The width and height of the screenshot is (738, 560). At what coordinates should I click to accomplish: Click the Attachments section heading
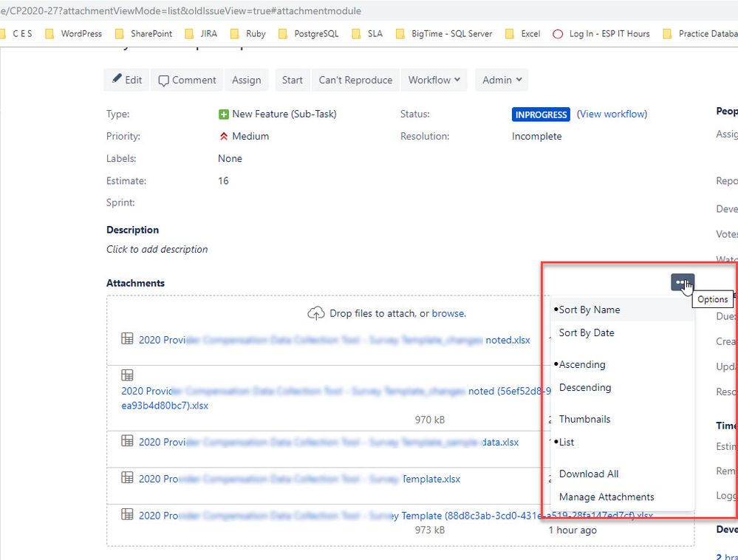coord(135,283)
